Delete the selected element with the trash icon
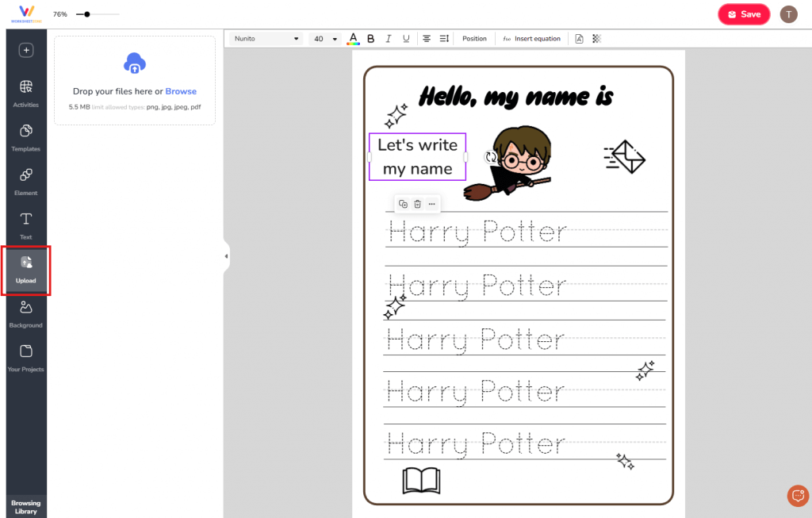The image size is (812, 518). coord(417,204)
